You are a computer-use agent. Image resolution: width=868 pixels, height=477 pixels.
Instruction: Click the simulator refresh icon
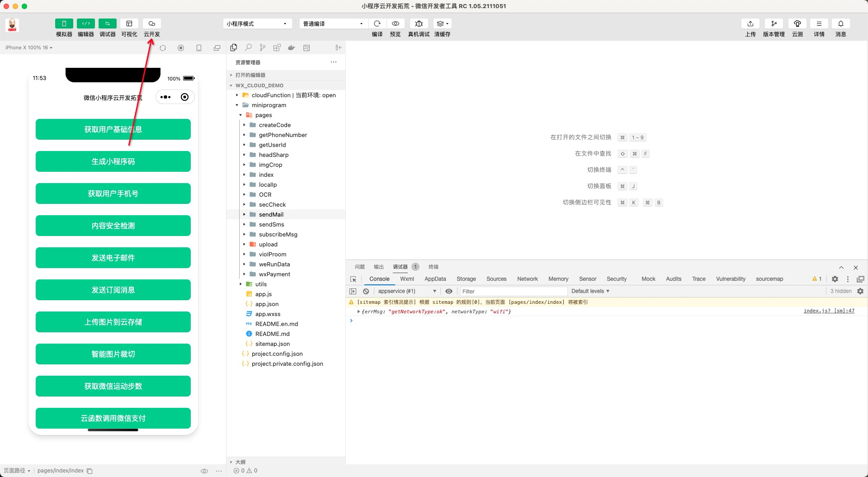coord(163,48)
